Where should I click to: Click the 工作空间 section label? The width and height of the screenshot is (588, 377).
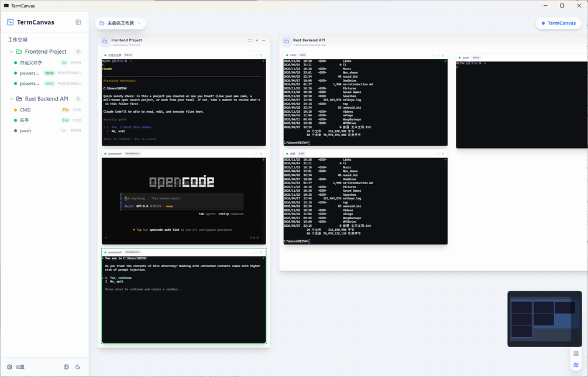18,39
